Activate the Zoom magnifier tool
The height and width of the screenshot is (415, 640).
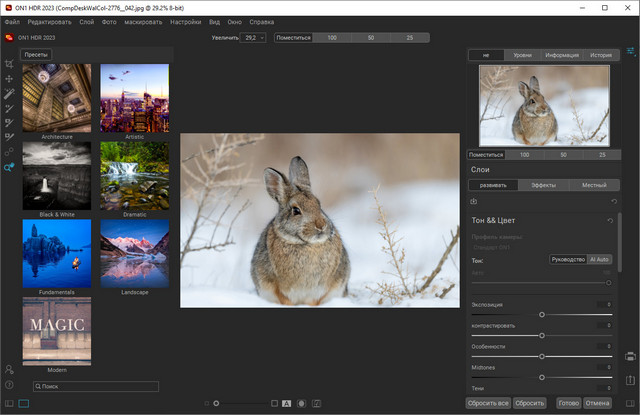pyautogui.click(x=9, y=167)
